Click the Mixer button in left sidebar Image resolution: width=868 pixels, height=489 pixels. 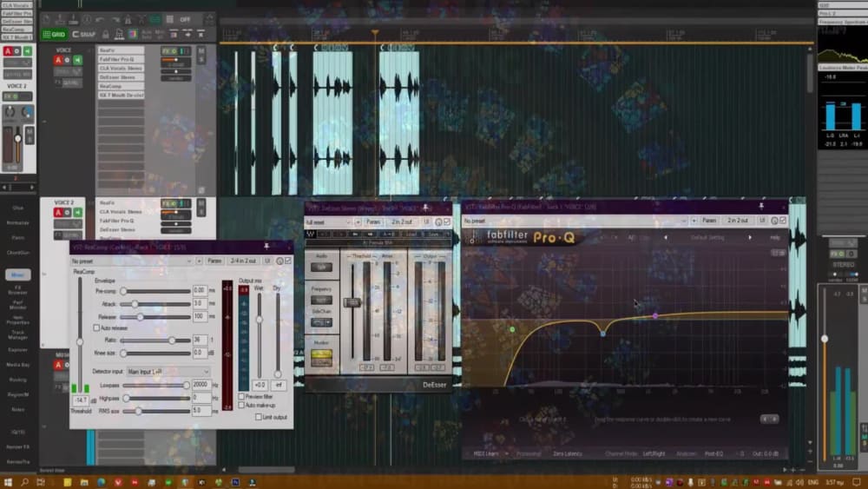[17, 274]
